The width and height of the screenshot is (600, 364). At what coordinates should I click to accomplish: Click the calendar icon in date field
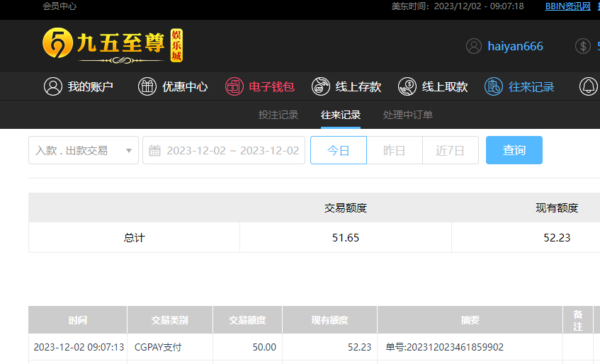154,150
